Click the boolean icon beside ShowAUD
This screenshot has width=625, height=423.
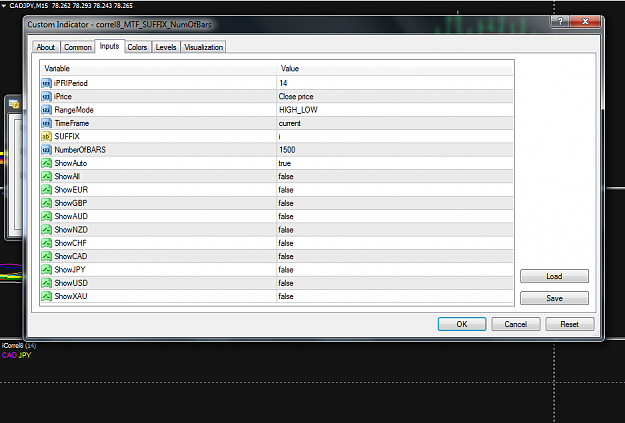47,216
